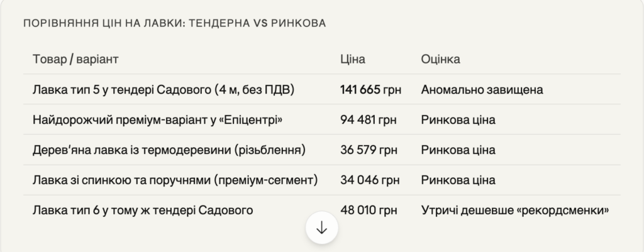Image resolution: width=644 pixels, height=252 pixels.
Task: Select 'Лавка тип 6 у тому ж тендері' row
Action: pyautogui.click(x=142, y=210)
